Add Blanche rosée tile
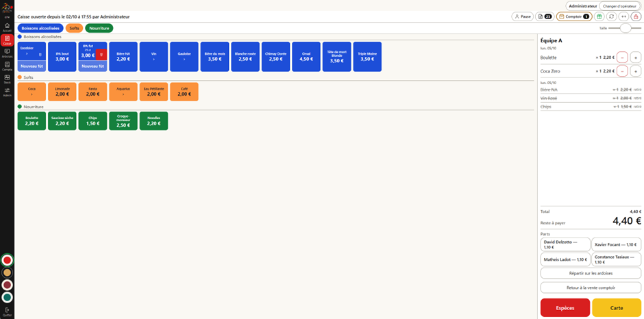This screenshot has height=319, width=644. coord(245,57)
